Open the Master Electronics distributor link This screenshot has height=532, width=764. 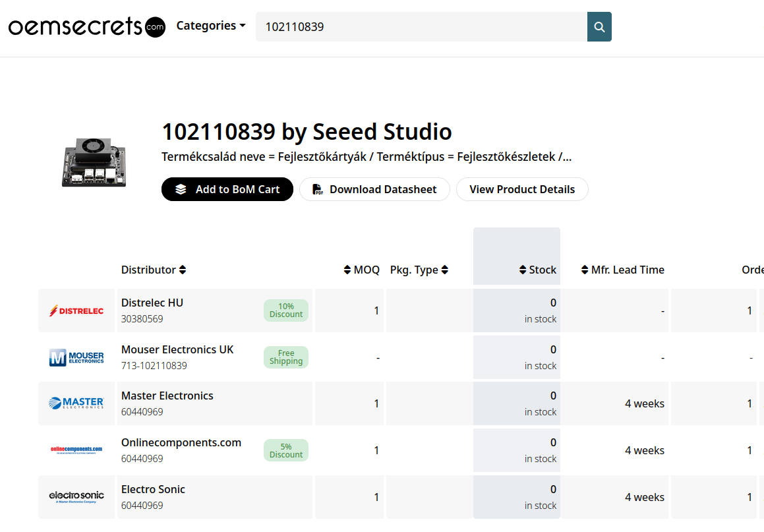click(x=167, y=396)
